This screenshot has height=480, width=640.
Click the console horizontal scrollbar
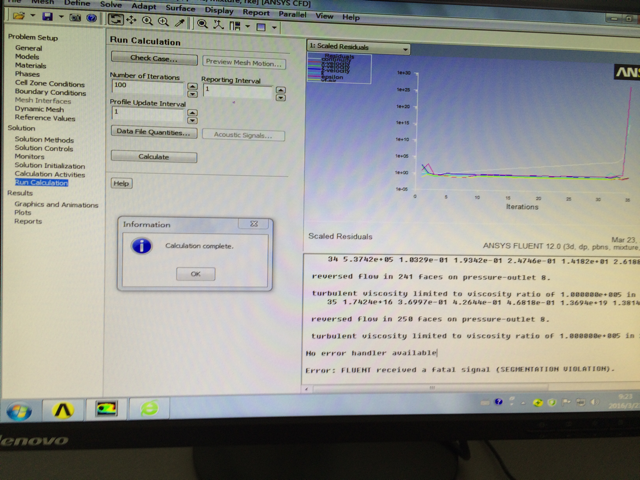432,387
